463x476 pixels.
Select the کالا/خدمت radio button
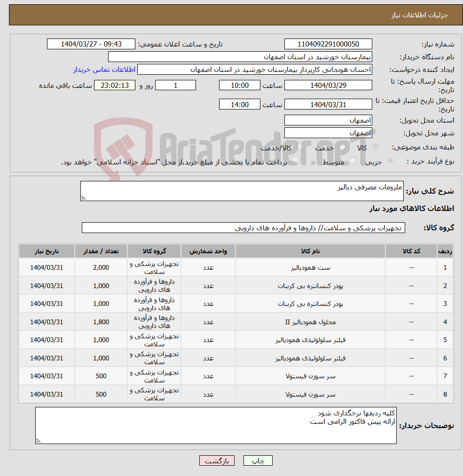click(x=300, y=147)
